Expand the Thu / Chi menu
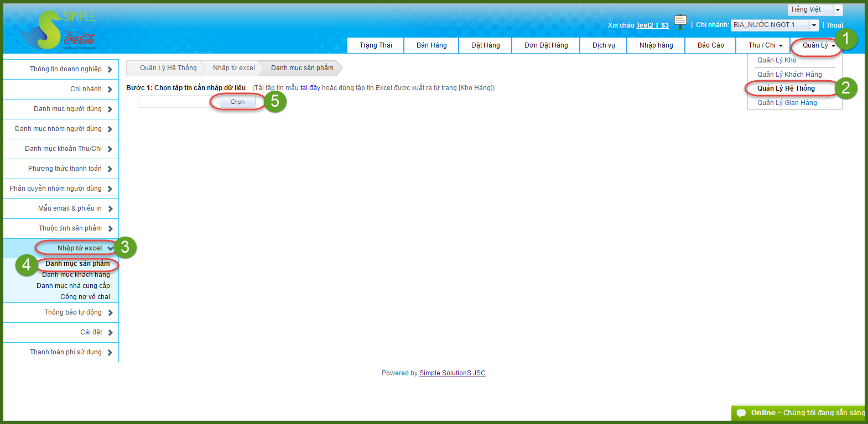 (765, 45)
